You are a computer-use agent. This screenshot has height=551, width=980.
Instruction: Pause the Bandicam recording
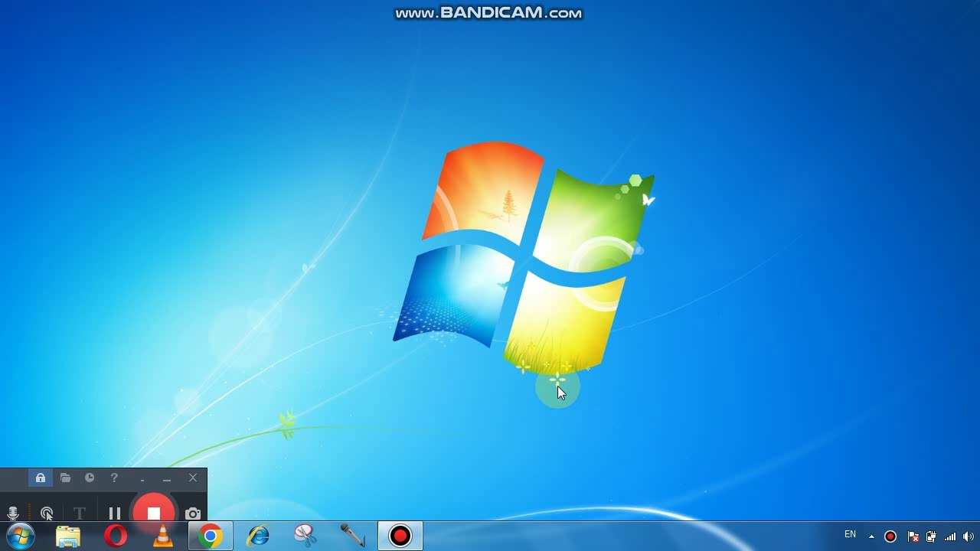115,514
